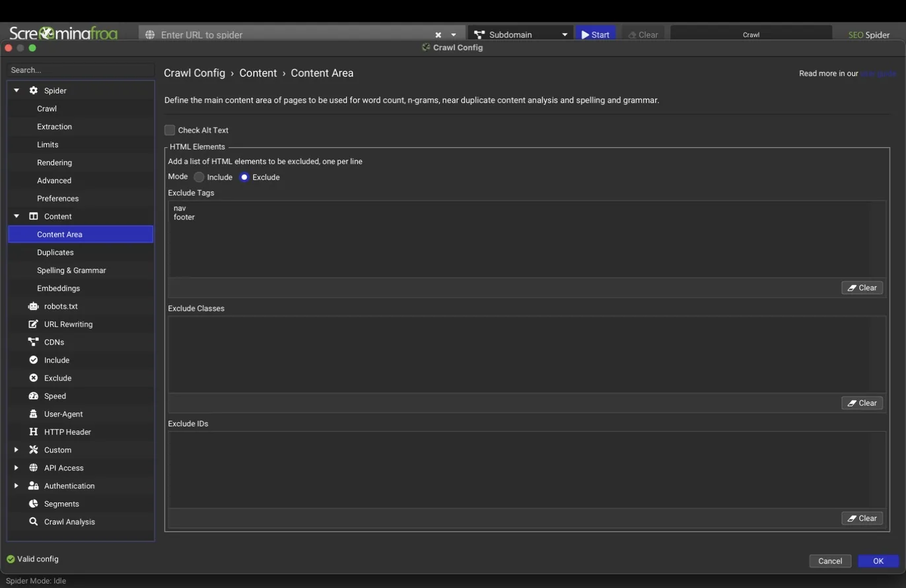This screenshot has width=906, height=588.
Task: Click the Spider gear icon
Action: pos(34,90)
